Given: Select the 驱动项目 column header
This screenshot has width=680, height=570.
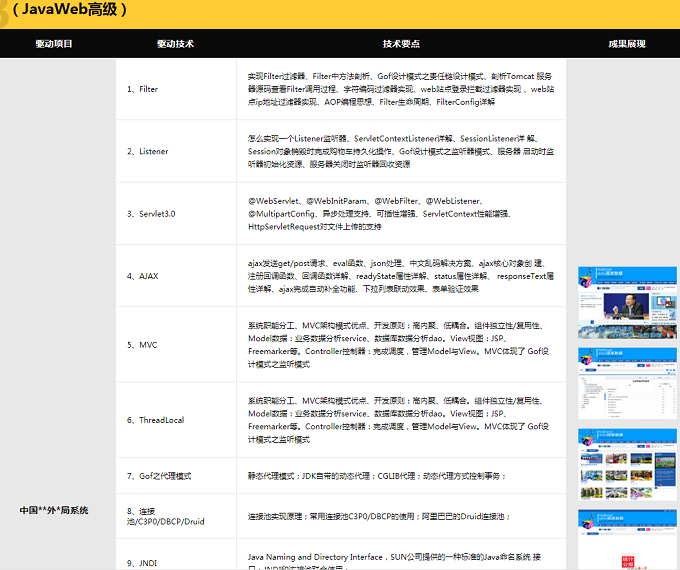Looking at the screenshot, I should pyautogui.click(x=54, y=44).
